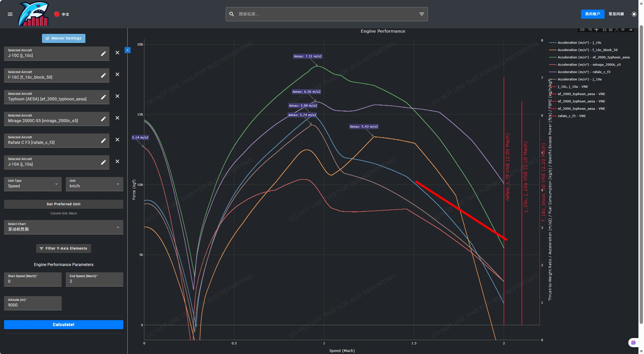Click the Plotly download plot camera icon

tap(582, 30)
